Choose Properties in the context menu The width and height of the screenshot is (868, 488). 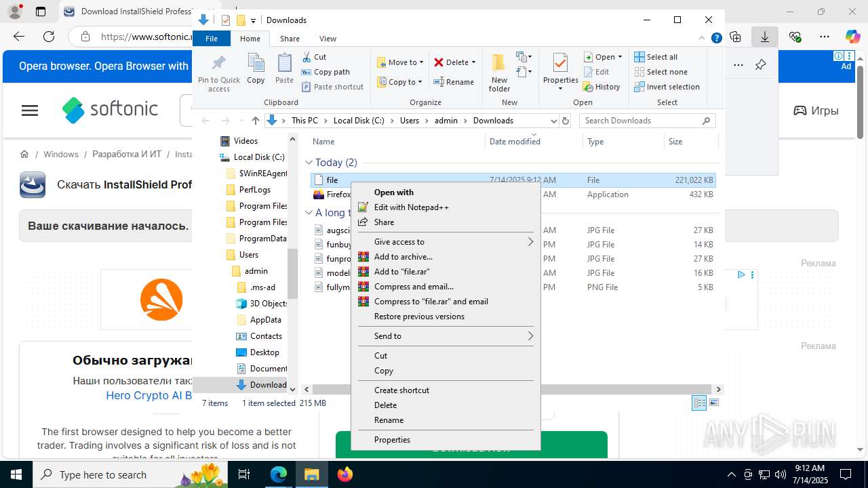click(445, 440)
